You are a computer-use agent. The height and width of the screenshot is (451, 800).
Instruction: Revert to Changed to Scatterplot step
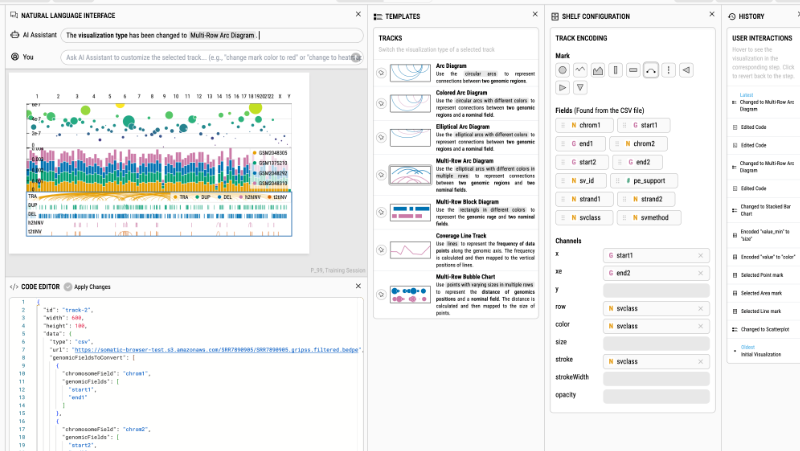(x=764, y=330)
